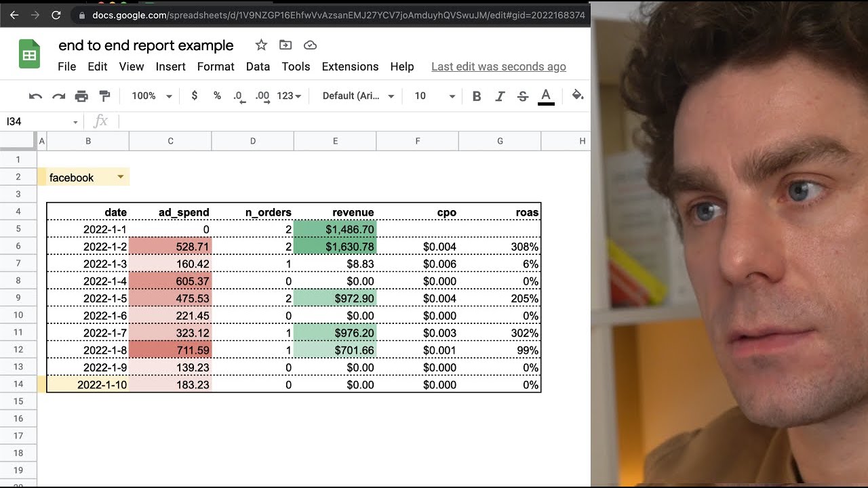Open Last edit was seconds ago link

[x=498, y=66]
